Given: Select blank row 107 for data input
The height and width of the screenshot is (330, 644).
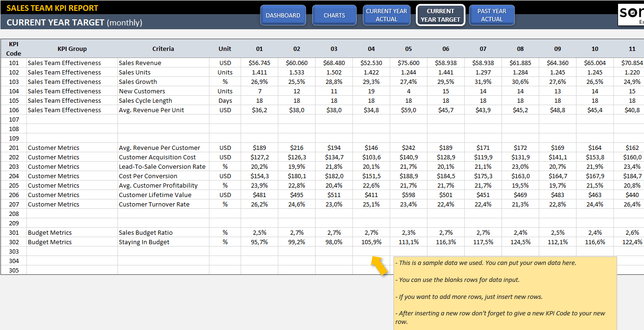Looking at the screenshot, I should [x=71, y=119].
